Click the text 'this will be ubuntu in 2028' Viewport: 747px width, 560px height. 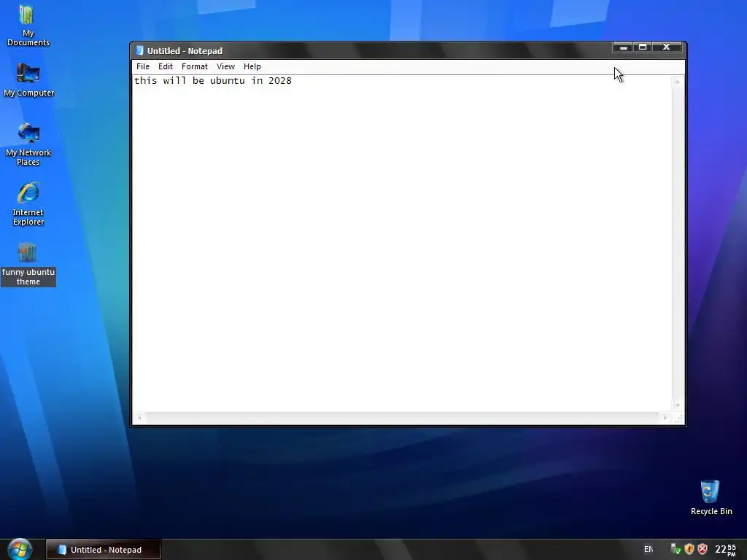213,80
